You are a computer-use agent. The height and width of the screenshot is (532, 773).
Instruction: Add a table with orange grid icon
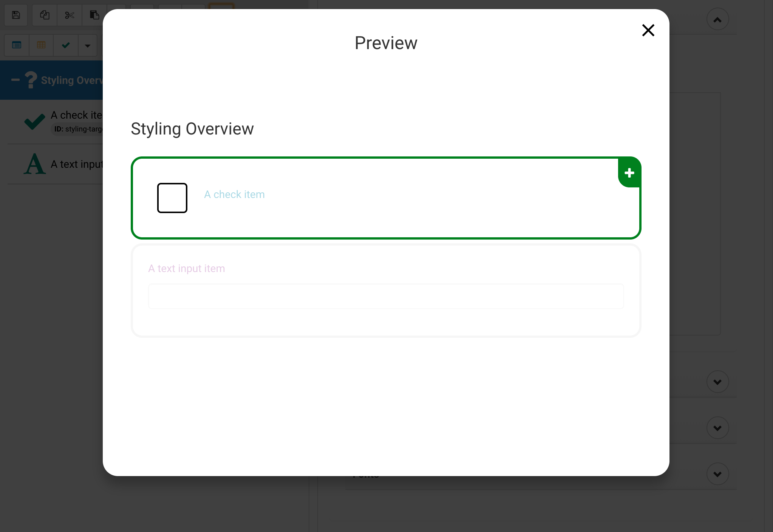click(41, 45)
